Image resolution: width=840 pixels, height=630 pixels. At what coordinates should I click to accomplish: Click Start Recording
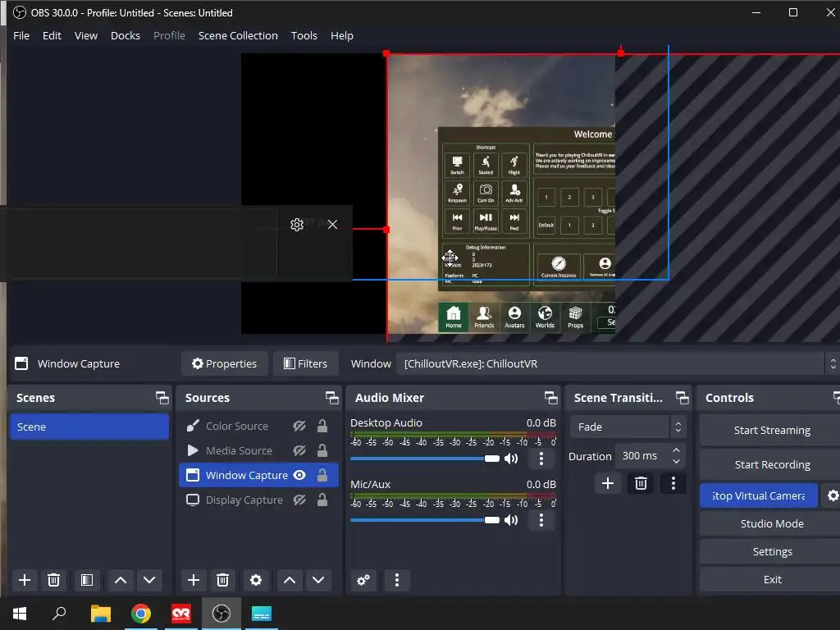point(771,464)
